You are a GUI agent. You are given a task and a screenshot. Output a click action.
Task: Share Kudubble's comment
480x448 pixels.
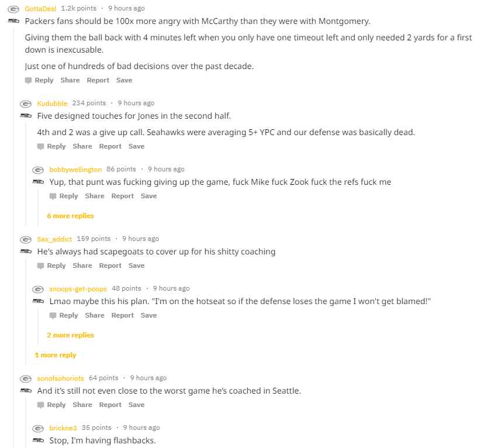[x=82, y=146]
